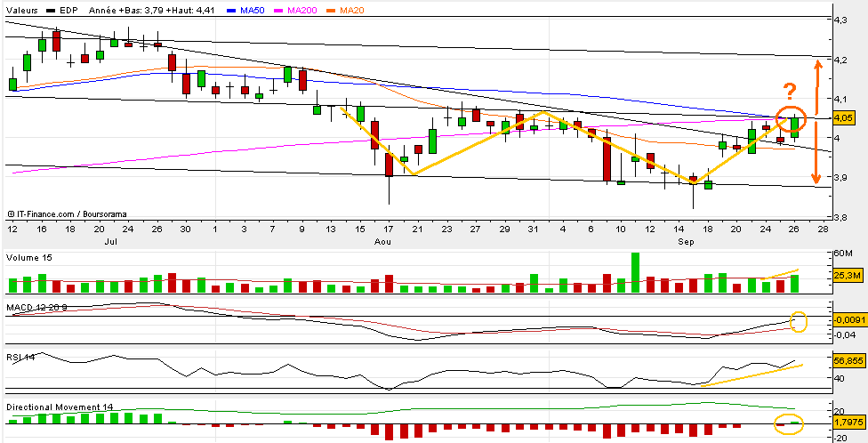Click the 'RSI 14' indicator title
The height and width of the screenshot is (443, 868).
point(20,358)
